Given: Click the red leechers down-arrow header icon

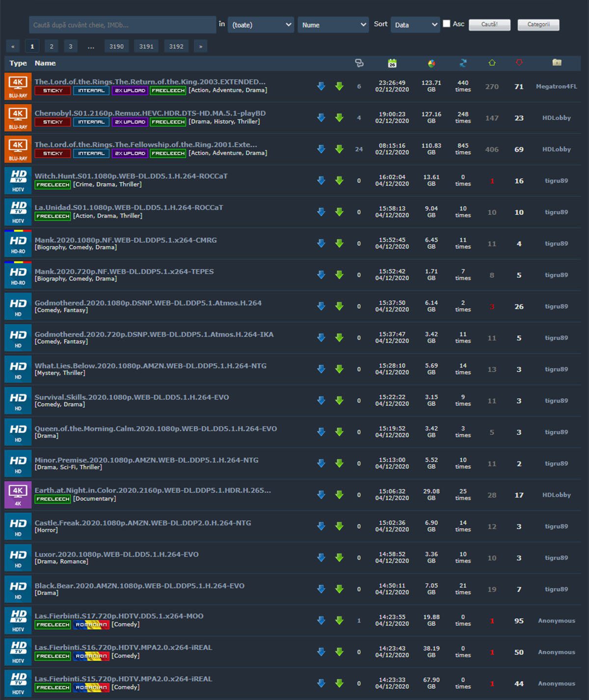Looking at the screenshot, I should click(x=519, y=62).
